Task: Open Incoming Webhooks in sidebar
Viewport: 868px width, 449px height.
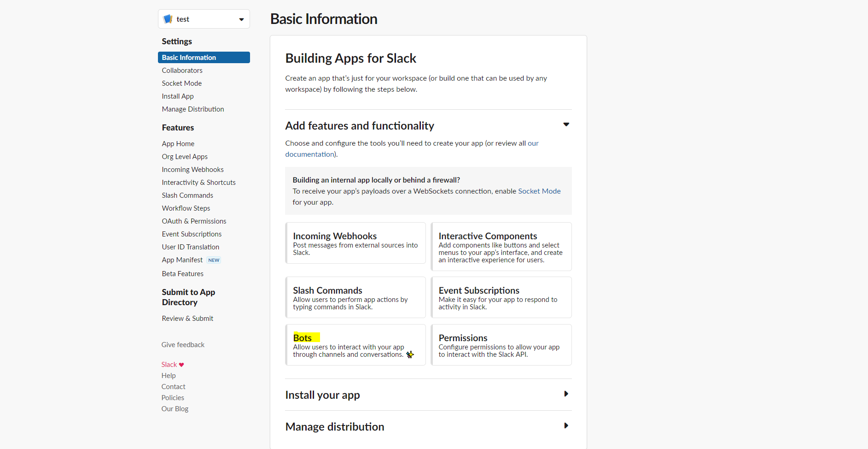Action: pos(192,169)
